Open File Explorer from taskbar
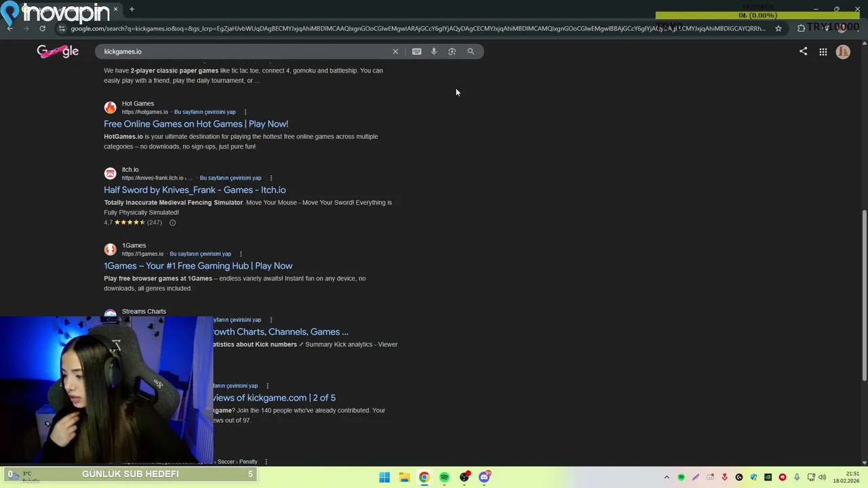 404,477
